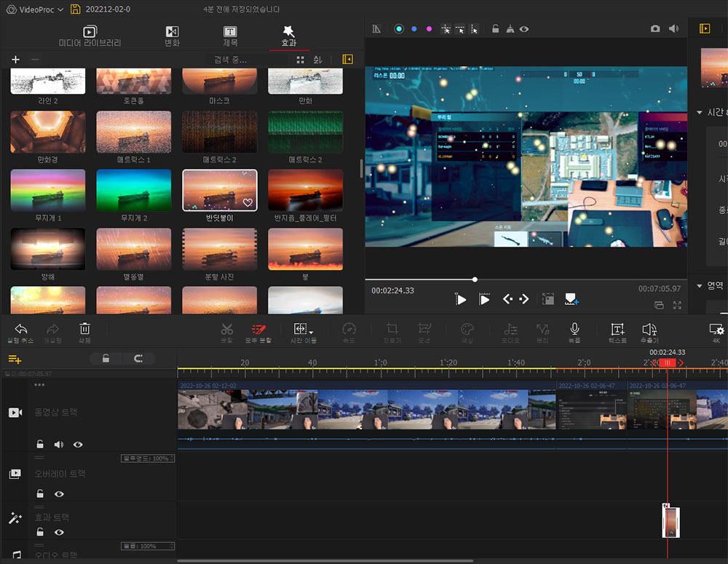
Task: Click the broom clean icon above preview
Action: 510,29
